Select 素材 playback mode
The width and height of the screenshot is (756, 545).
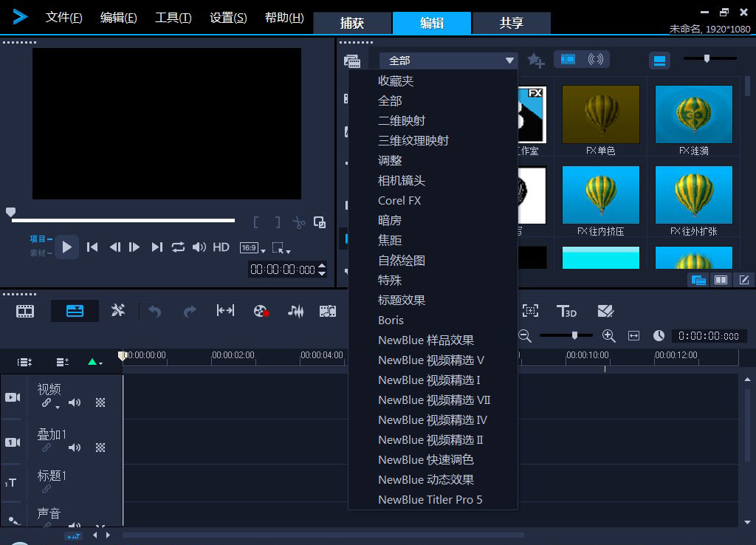[41, 253]
